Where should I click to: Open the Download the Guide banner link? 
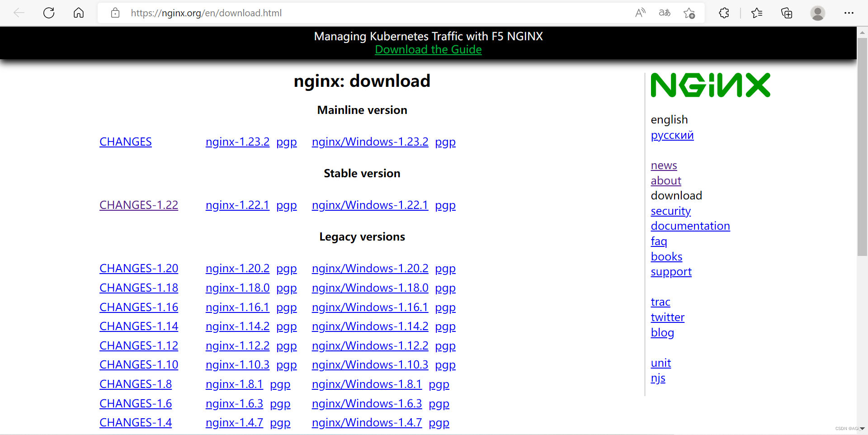[x=428, y=50]
